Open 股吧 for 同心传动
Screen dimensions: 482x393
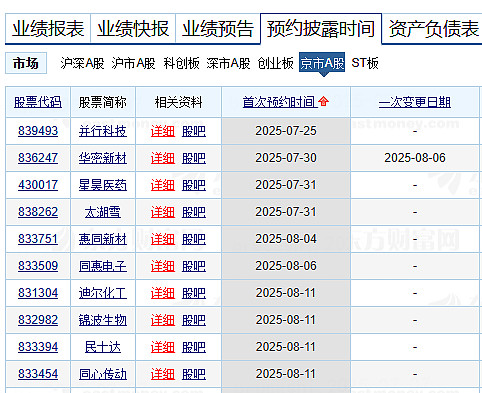coord(194,374)
